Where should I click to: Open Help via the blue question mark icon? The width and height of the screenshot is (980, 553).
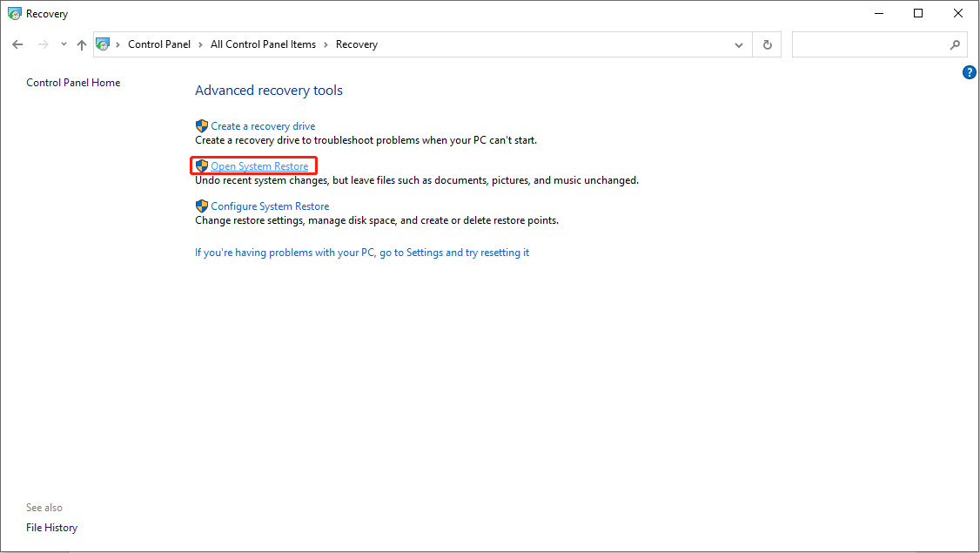coord(970,72)
